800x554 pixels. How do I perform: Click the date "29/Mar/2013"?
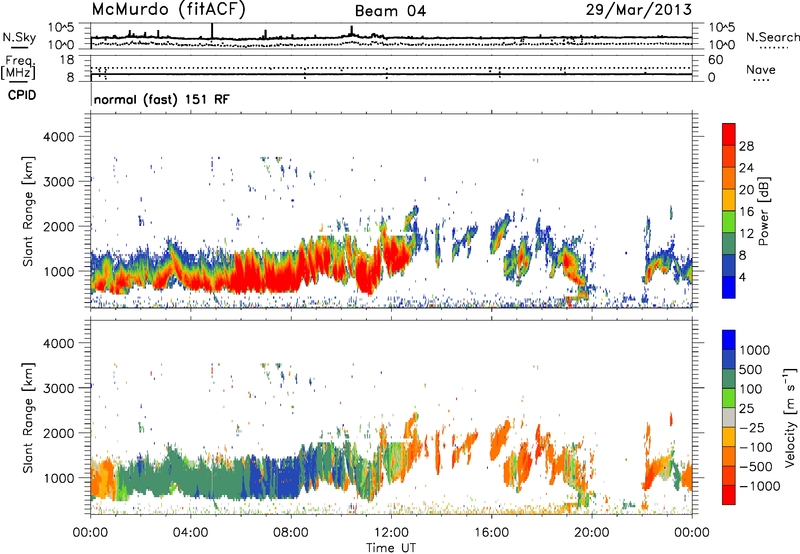(x=639, y=10)
